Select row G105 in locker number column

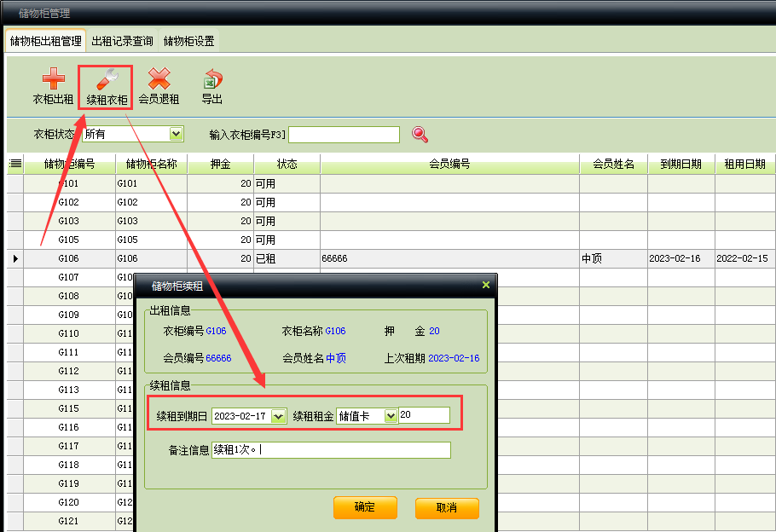pos(69,240)
